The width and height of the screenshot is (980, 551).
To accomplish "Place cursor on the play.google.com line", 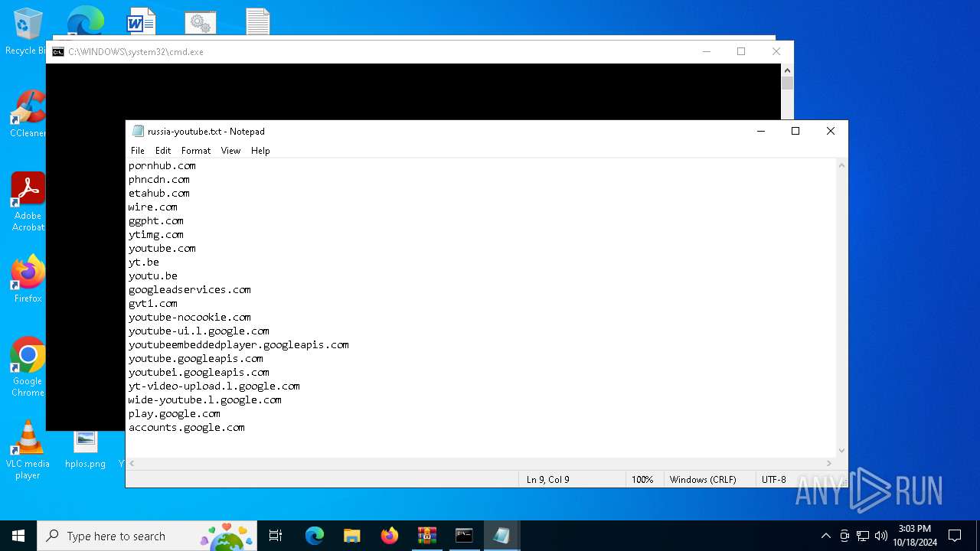I will (x=175, y=413).
